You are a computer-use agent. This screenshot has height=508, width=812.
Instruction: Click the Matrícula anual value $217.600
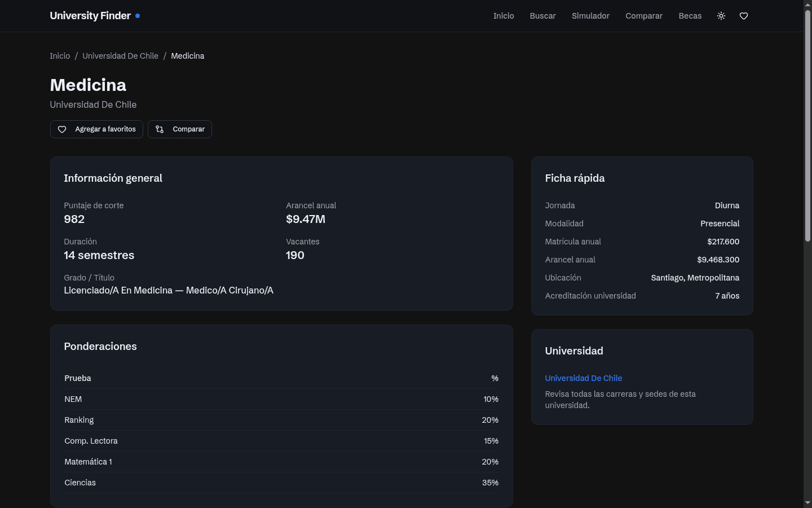click(723, 242)
